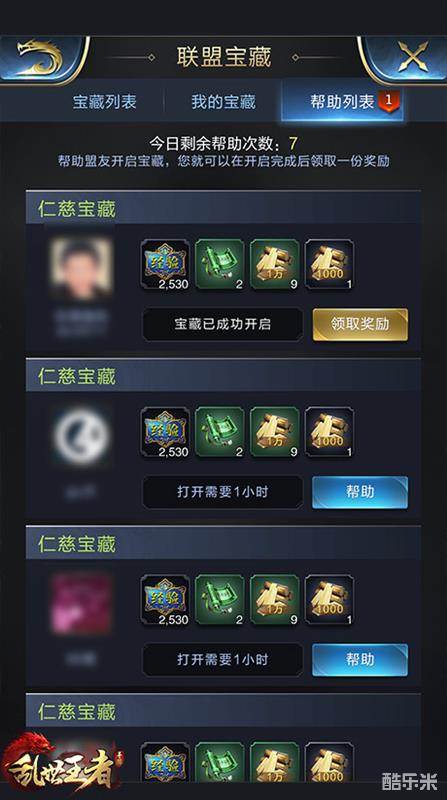
Task: Select the 1000 gold icon in first treasure
Action: tap(329, 264)
